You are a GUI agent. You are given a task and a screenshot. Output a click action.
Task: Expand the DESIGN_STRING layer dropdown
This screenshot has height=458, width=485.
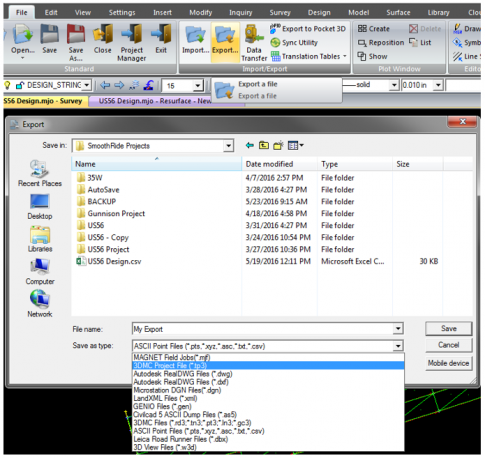click(87, 85)
